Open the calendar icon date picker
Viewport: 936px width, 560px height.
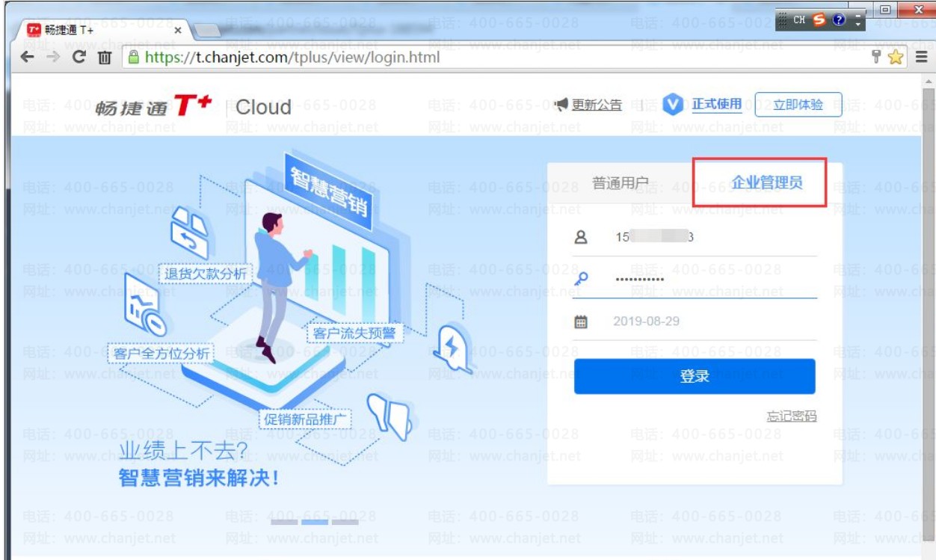coord(581,321)
